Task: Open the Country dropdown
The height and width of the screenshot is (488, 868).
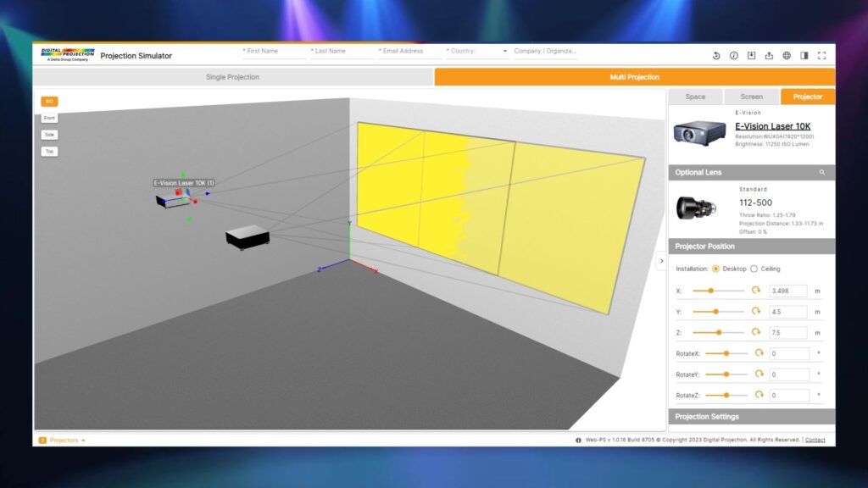Action: coord(477,51)
